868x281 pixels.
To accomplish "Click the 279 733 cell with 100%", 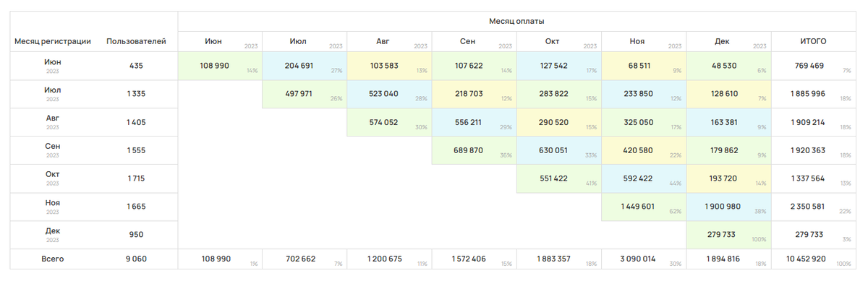I will (728, 235).
